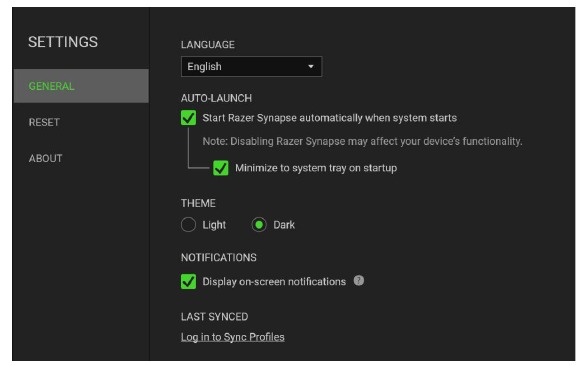587x366 pixels.
Task: Open the About tab
Action: coord(46,158)
